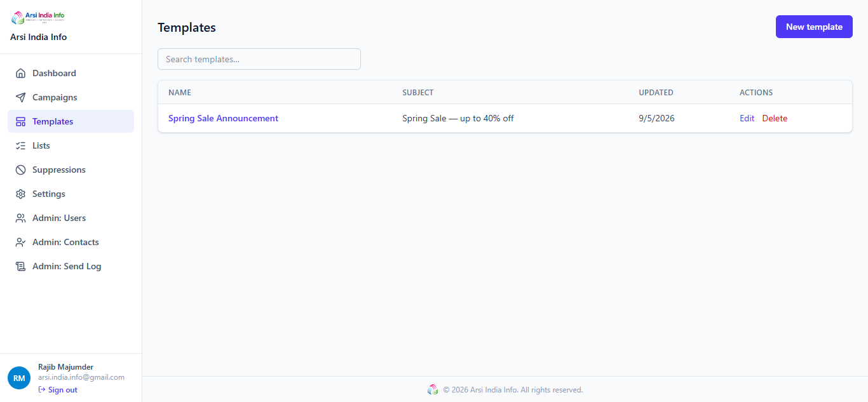The image size is (868, 402).
Task: Click the Admin Users people icon
Action: [x=20, y=218]
